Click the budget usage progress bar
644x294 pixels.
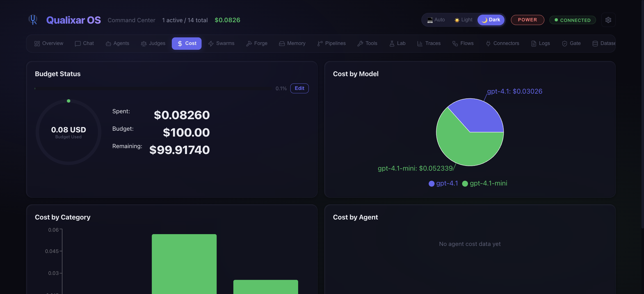pyautogui.click(x=153, y=89)
